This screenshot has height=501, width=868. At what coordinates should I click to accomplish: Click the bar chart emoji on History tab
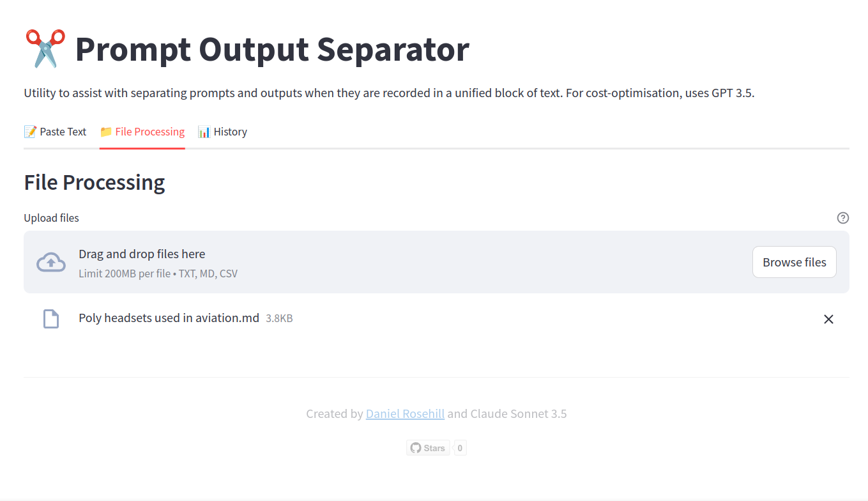point(204,132)
